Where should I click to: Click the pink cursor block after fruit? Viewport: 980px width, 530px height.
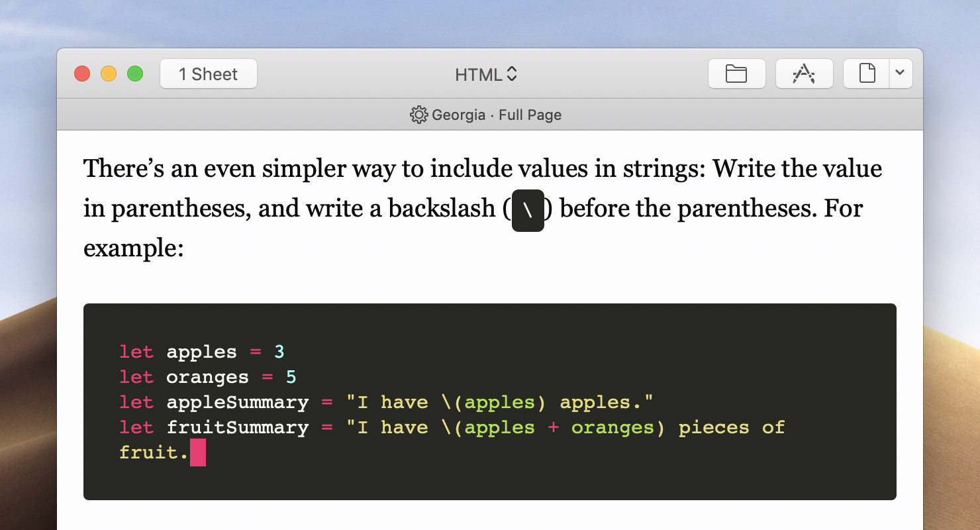pyautogui.click(x=198, y=452)
